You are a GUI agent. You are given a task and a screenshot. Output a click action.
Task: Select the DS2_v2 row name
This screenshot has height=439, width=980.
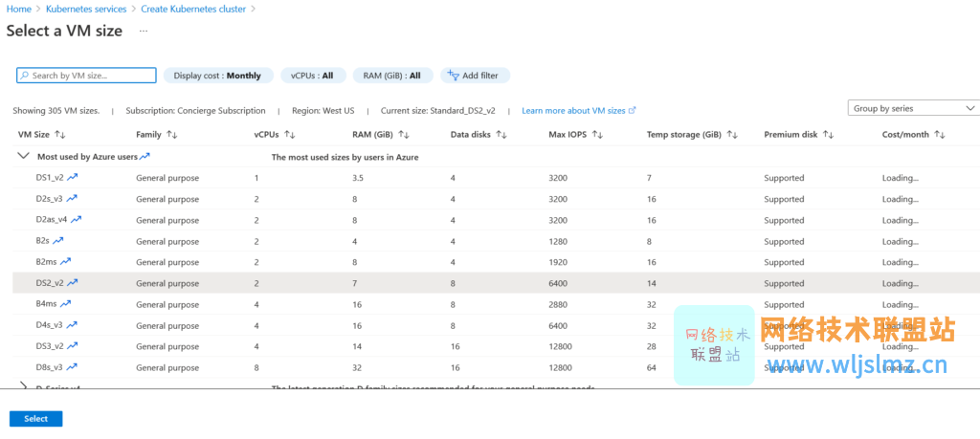click(x=50, y=283)
